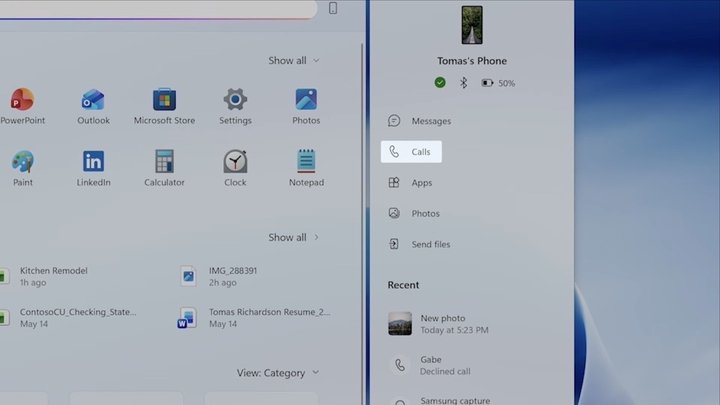720x405 pixels.
Task: Expand Show all for pinned apps
Action: coord(294,61)
